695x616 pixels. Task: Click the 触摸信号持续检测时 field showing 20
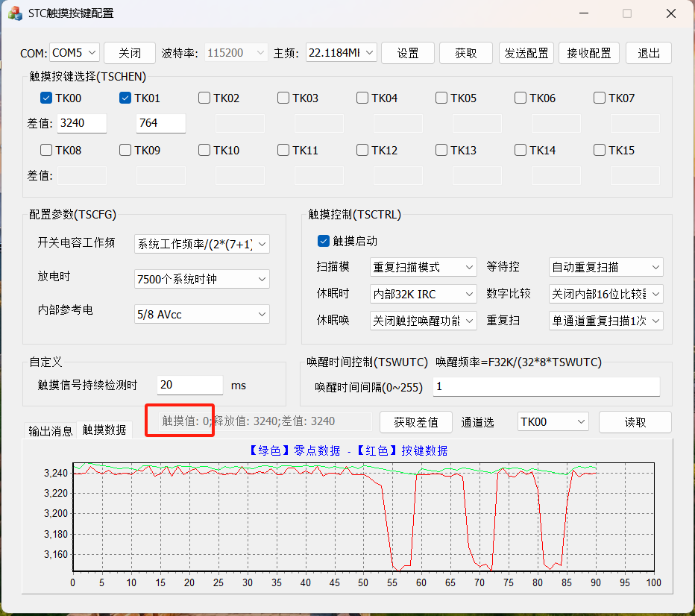[x=190, y=385]
